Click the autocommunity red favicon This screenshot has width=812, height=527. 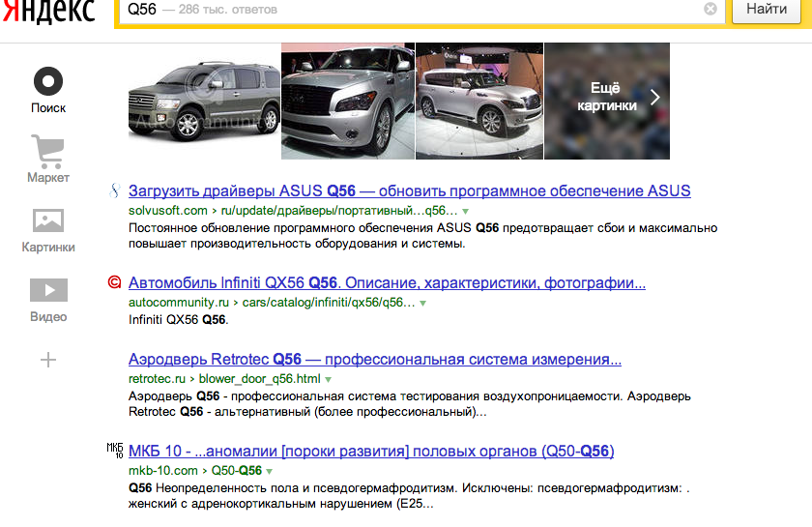[114, 282]
